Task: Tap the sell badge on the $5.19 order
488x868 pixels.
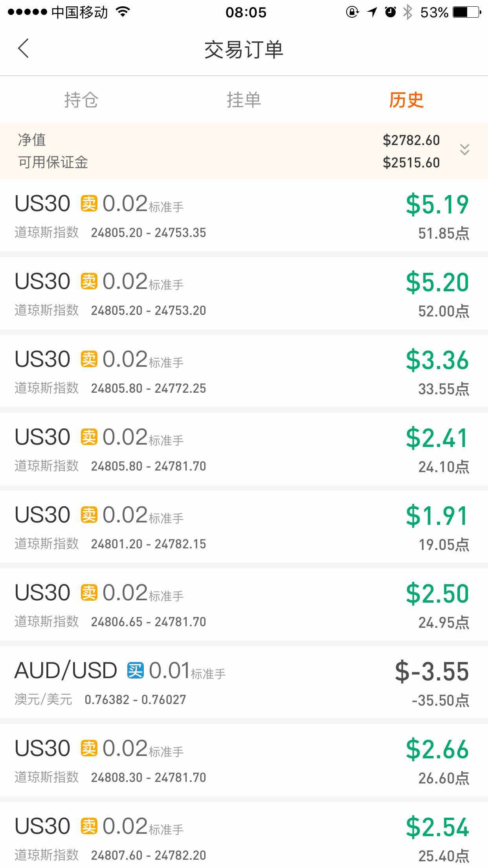Action: [x=89, y=204]
